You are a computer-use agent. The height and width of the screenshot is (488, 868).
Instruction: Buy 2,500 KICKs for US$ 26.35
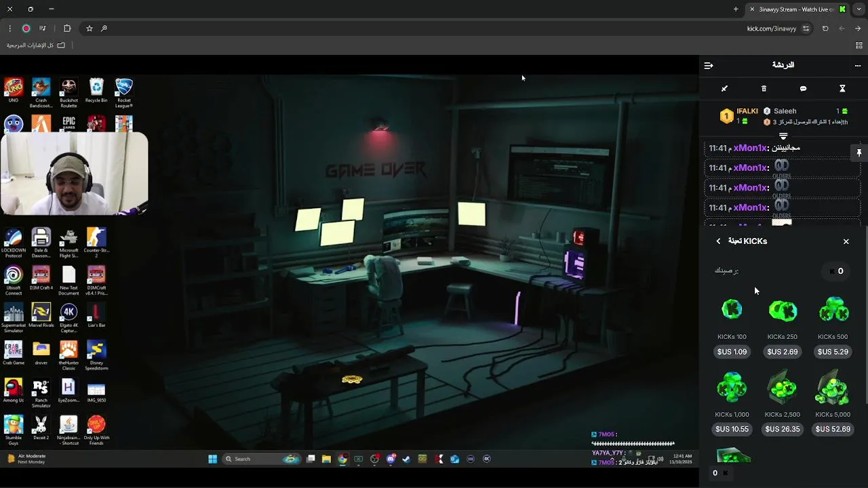tap(783, 429)
